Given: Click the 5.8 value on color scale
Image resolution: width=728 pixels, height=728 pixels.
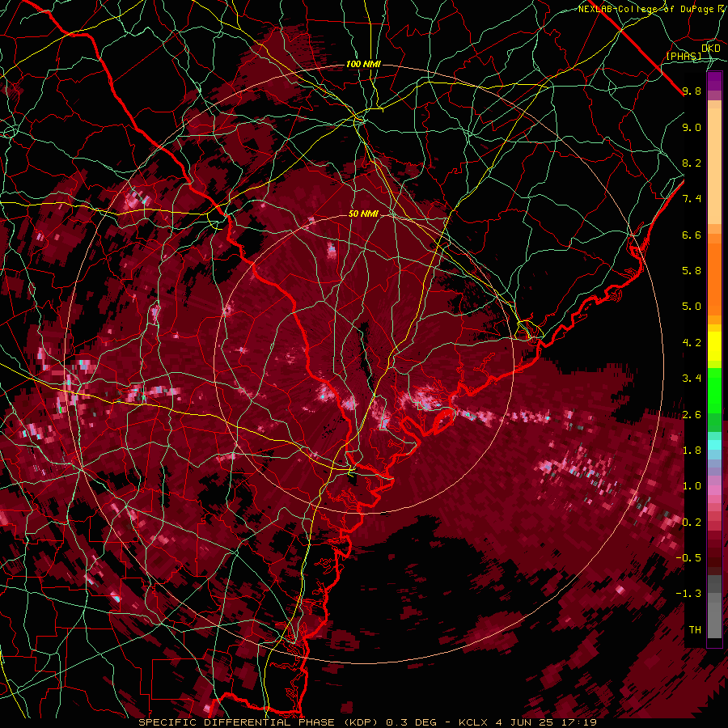Looking at the screenshot, I should click(692, 271).
